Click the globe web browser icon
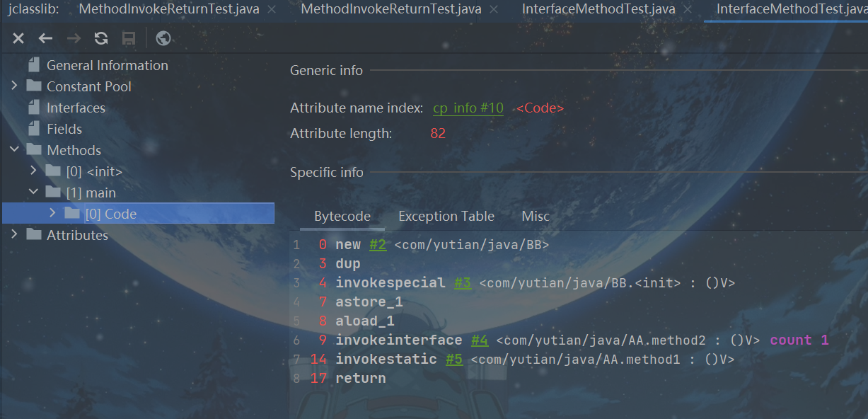868x419 pixels. 163,38
